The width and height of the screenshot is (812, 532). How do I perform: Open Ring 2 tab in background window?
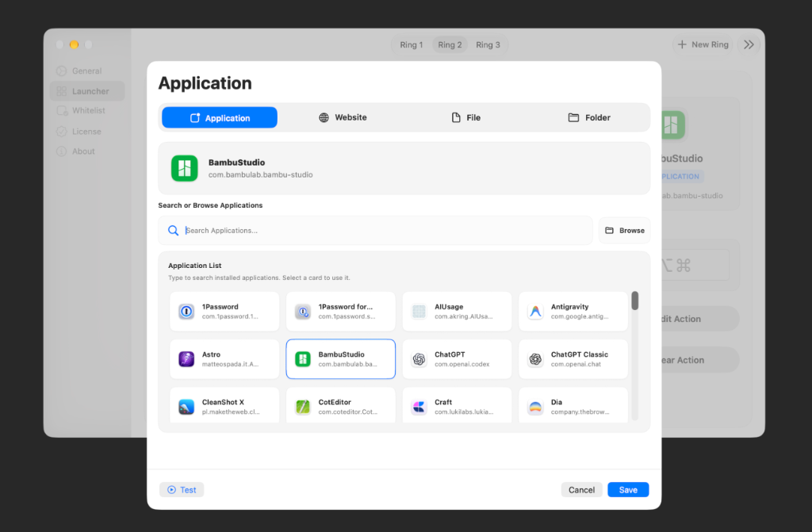pyautogui.click(x=450, y=44)
